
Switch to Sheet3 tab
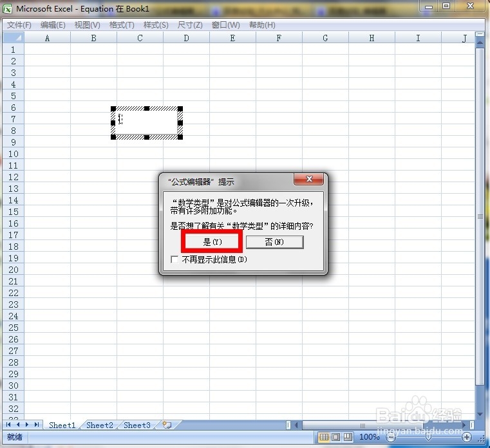pos(137,425)
